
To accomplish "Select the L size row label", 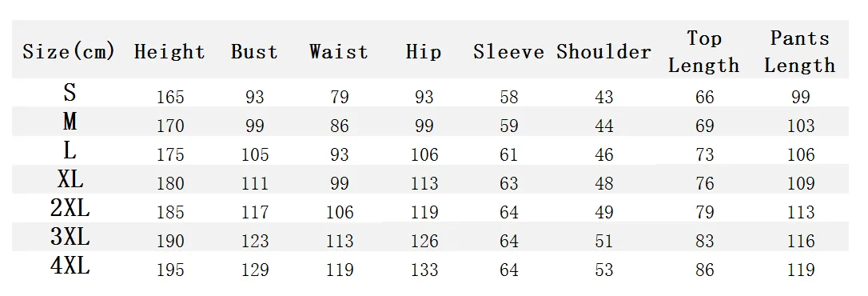I will pos(70,150).
